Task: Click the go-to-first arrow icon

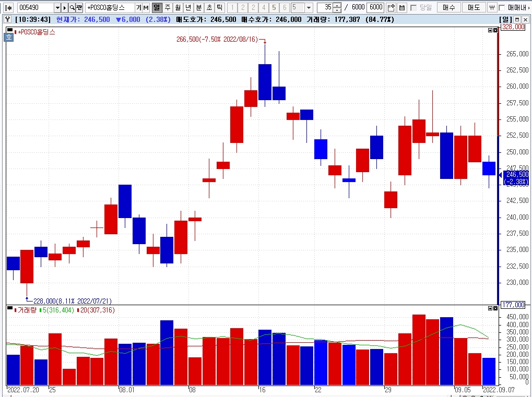Action: (9, 7)
